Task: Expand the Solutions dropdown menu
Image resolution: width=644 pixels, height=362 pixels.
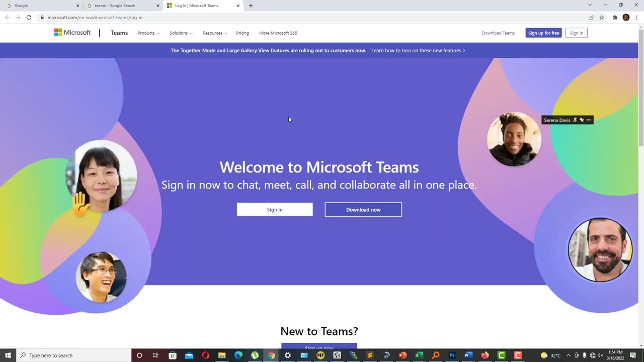Action: tap(181, 33)
